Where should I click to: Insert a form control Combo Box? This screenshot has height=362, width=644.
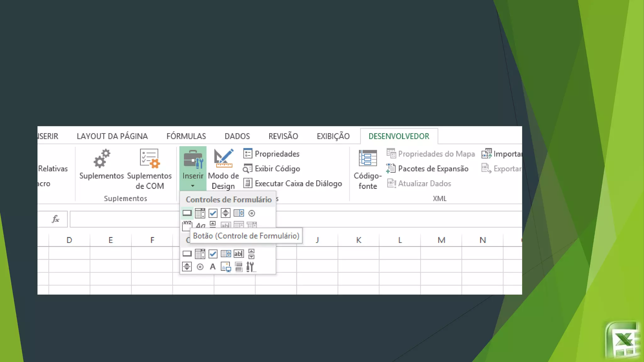coord(200,213)
